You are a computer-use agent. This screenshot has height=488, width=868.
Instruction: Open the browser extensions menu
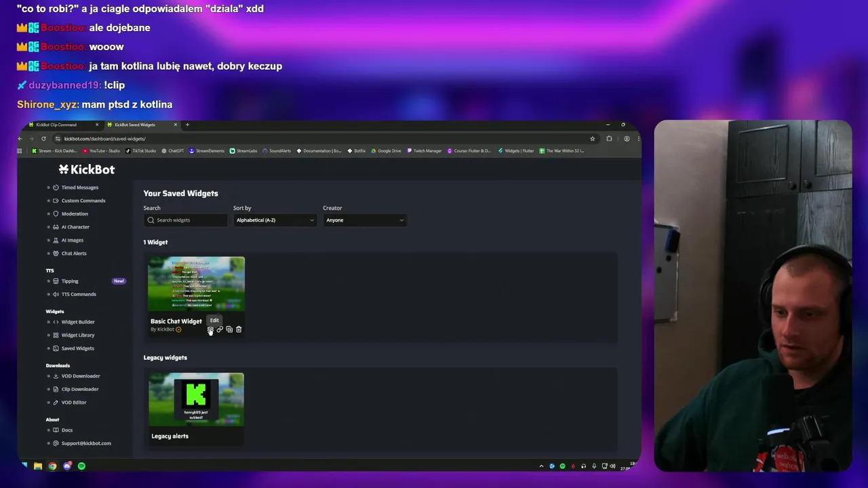(x=609, y=139)
